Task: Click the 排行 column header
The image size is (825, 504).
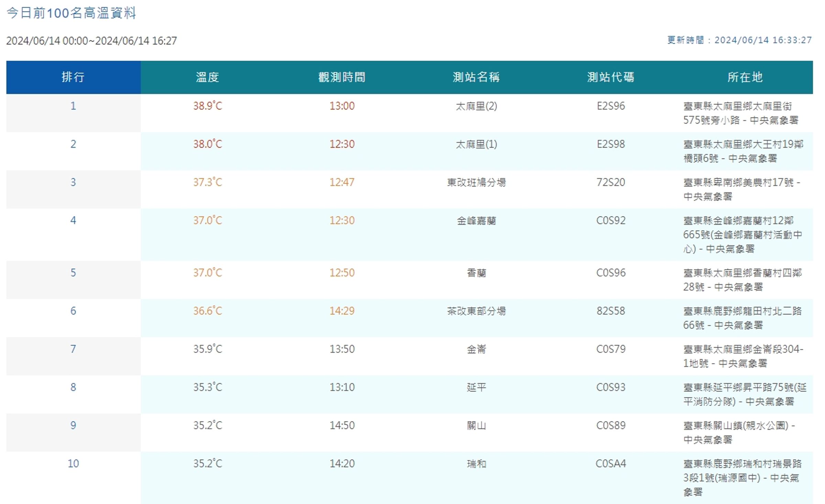Action: click(x=73, y=77)
